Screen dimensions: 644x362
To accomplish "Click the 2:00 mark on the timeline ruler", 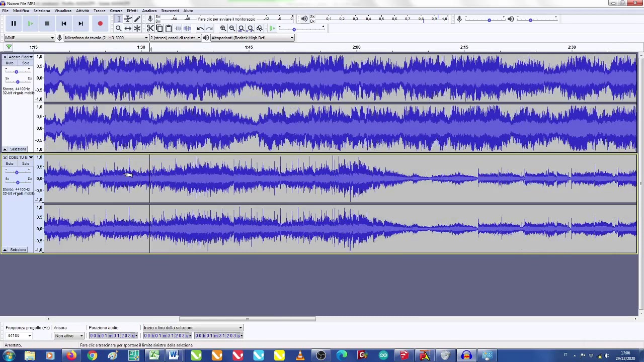I will coord(356,47).
